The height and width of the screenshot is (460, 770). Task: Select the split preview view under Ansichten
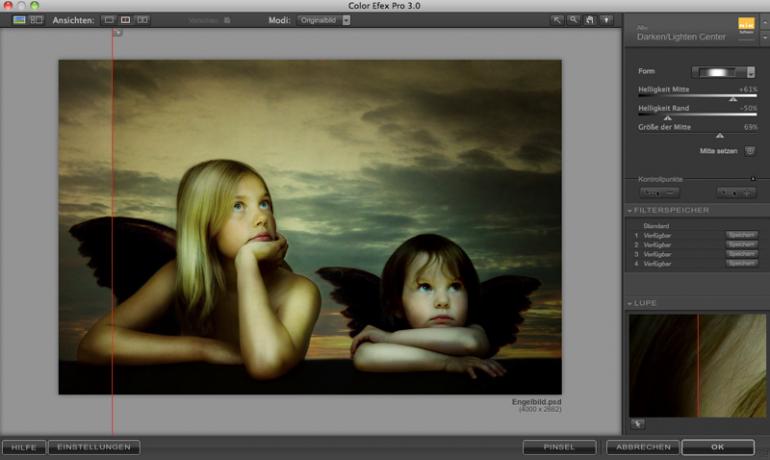[x=126, y=20]
